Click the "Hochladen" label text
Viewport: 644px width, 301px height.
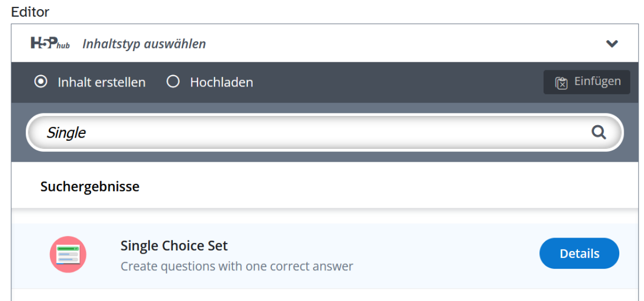[x=221, y=83]
